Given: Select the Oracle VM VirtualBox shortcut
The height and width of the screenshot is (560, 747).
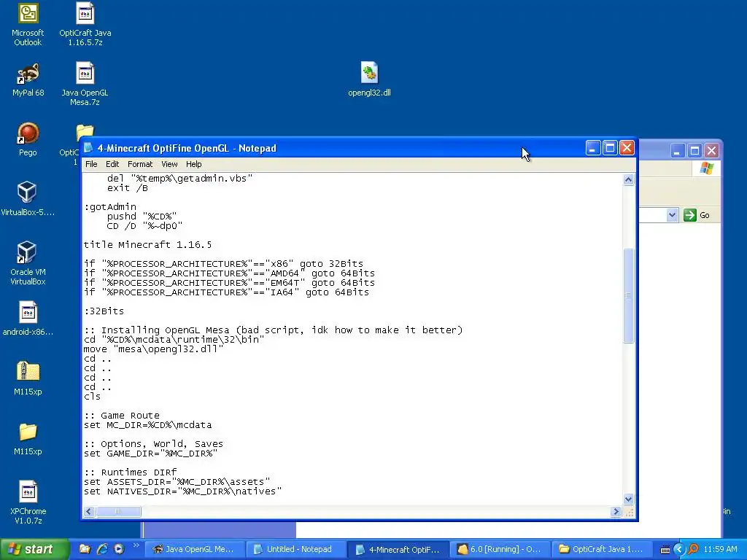Looking at the screenshot, I should [28, 263].
